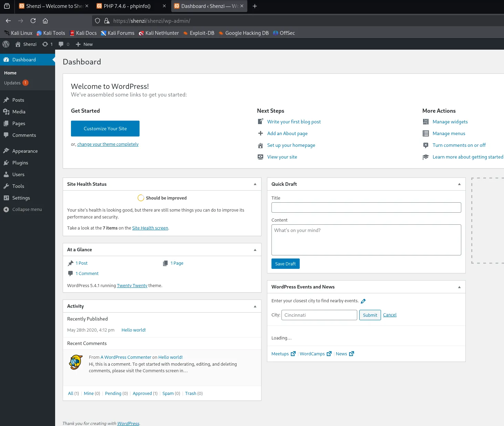Click the browser Back arrow
This screenshot has height=426, width=504.
(x=8, y=21)
